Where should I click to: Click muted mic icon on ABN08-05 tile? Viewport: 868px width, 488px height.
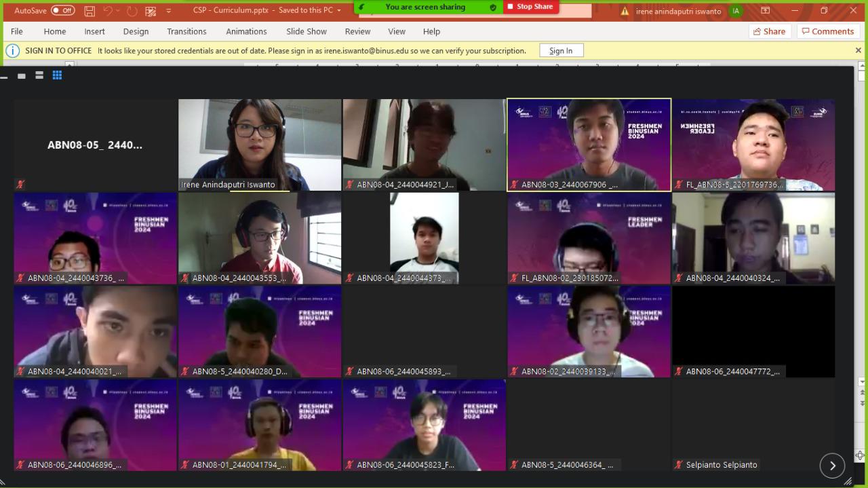pos(20,185)
